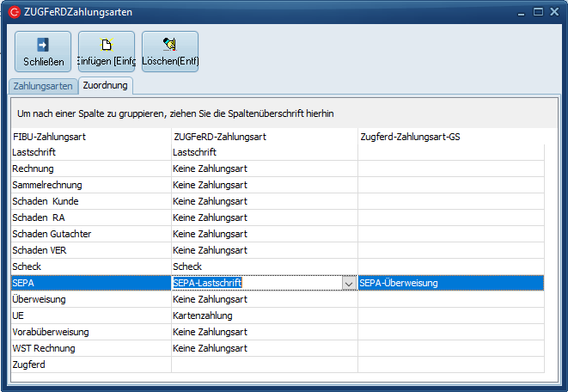Click Keine Zahlungsart in the WST Rechnung row
568x392 pixels.
click(265, 348)
